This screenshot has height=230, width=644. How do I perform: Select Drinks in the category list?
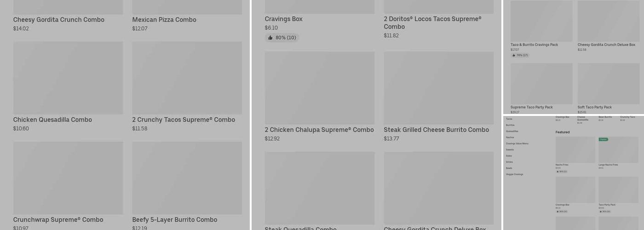[x=509, y=162]
